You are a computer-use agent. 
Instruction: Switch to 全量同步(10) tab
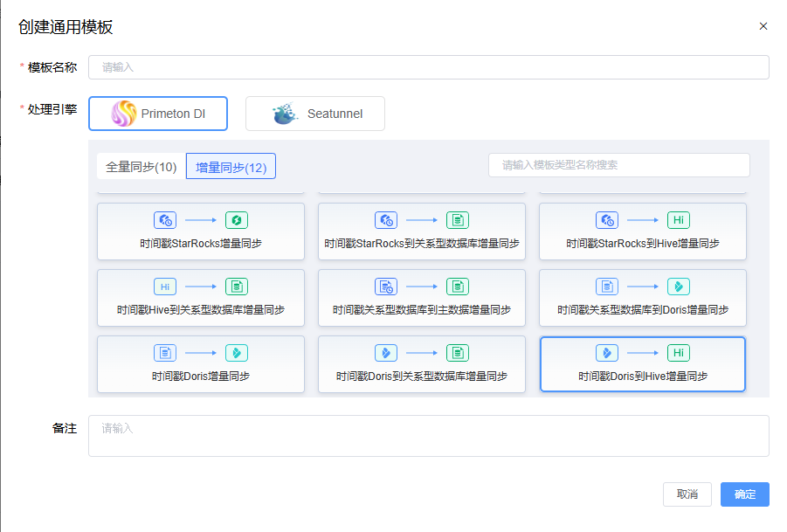click(x=141, y=167)
